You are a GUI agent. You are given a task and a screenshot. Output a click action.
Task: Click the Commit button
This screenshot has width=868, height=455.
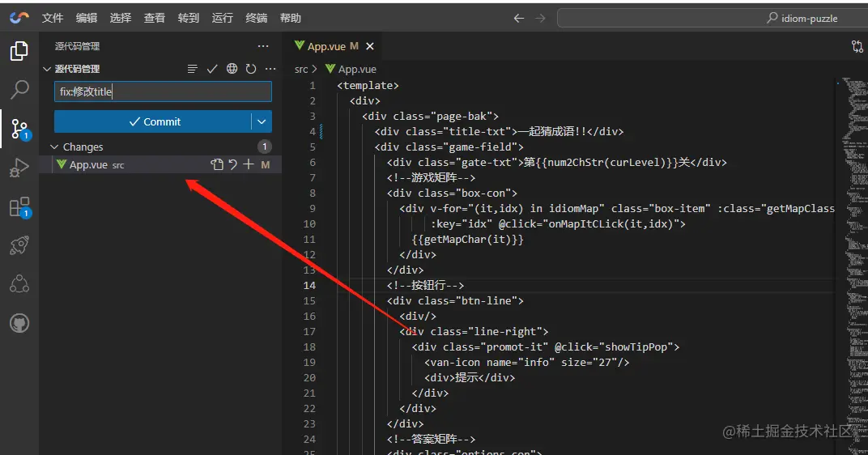coord(153,121)
